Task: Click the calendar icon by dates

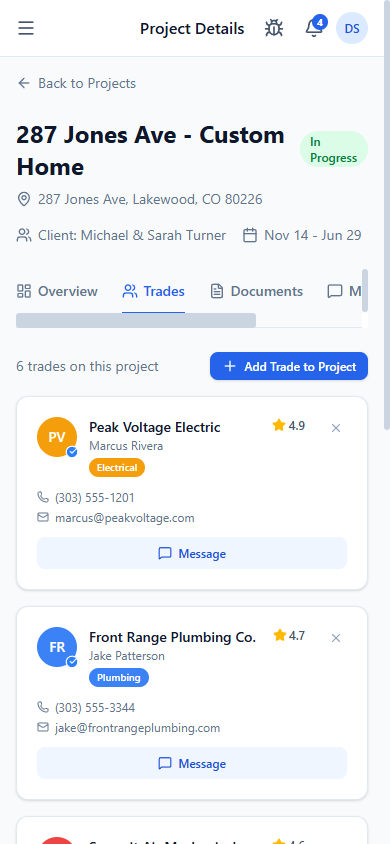Action: click(x=250, y=235)
